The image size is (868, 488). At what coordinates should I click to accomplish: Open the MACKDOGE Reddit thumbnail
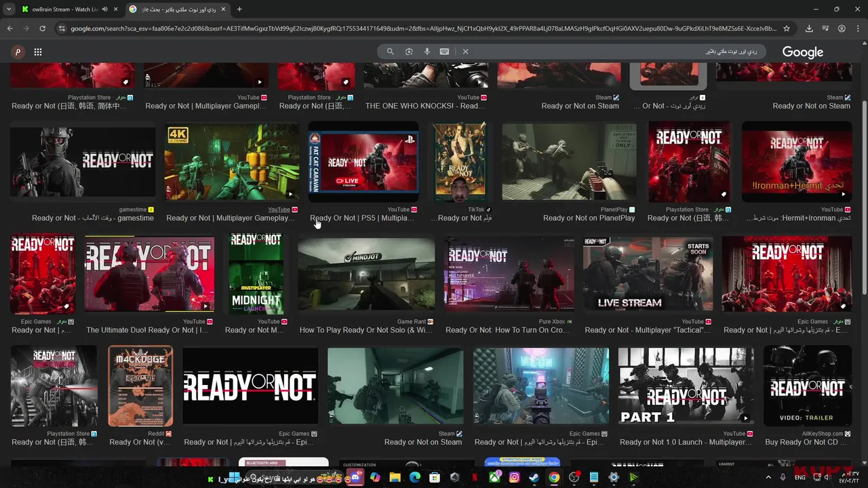[x=140, y=386]
